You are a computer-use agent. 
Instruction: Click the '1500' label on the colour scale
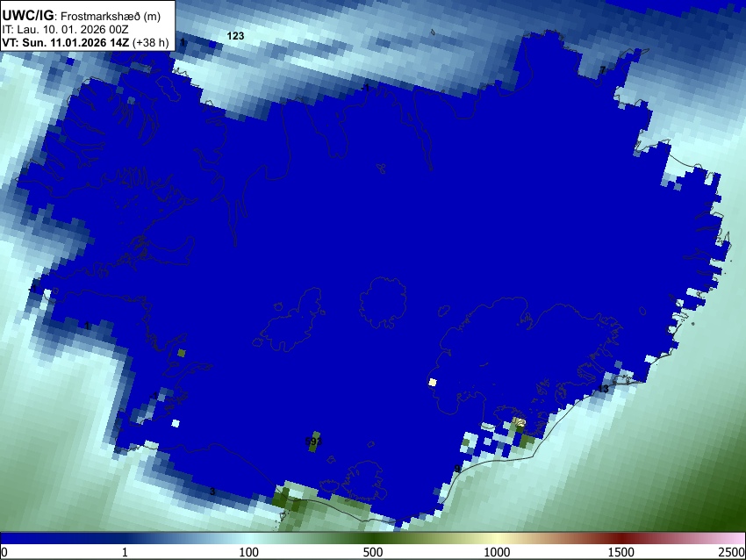[620, 552]
